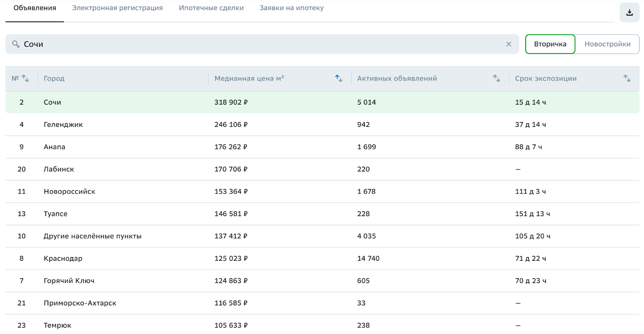Click exposure time 71 д 22 ч

point(530,258)
